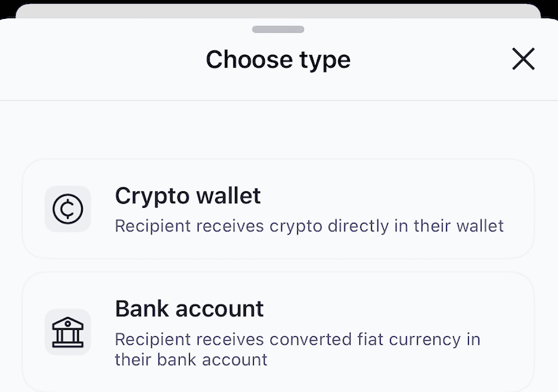The width and height of the screenshot is (558, 392).
Task: Tap empty space right of Bank account title
Action: point(394,309)
